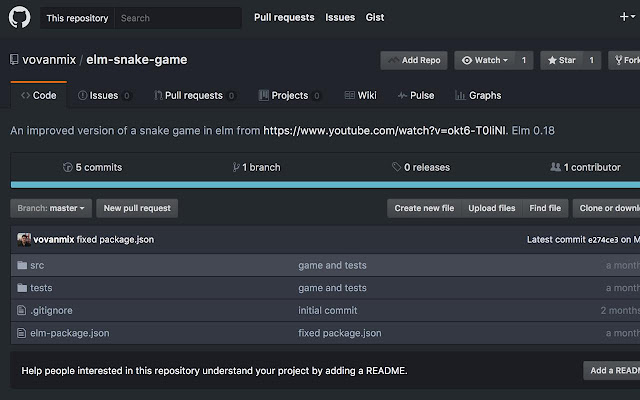The image size is (640, 400).
Task: Click the people icon beside 1 contributor
Action: 555,167
